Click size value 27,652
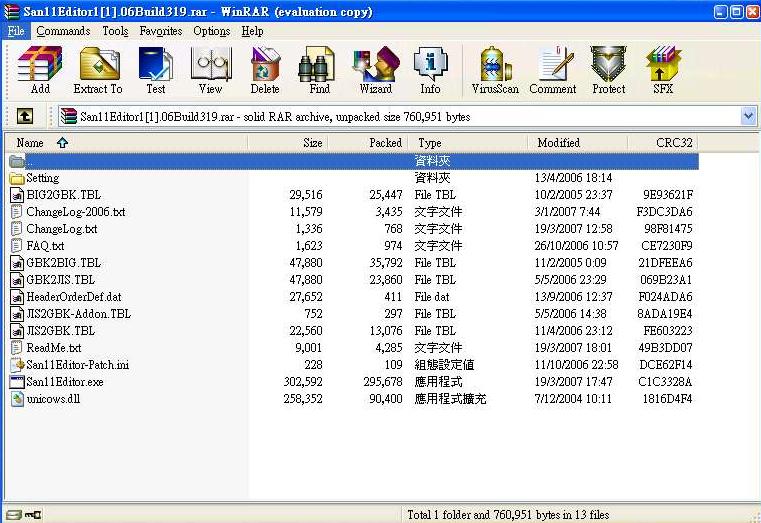The image size is (761, 523). (x=306, y=297)
